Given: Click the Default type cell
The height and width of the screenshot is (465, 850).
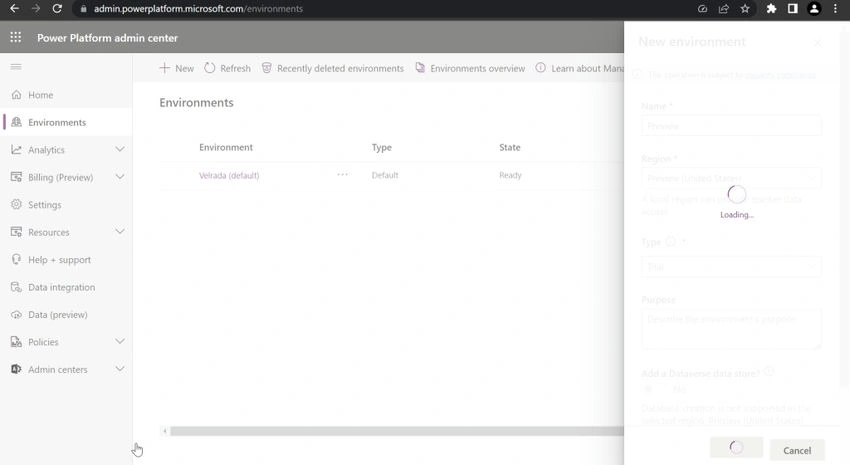Looking at the screenshot, I should 385,175.
